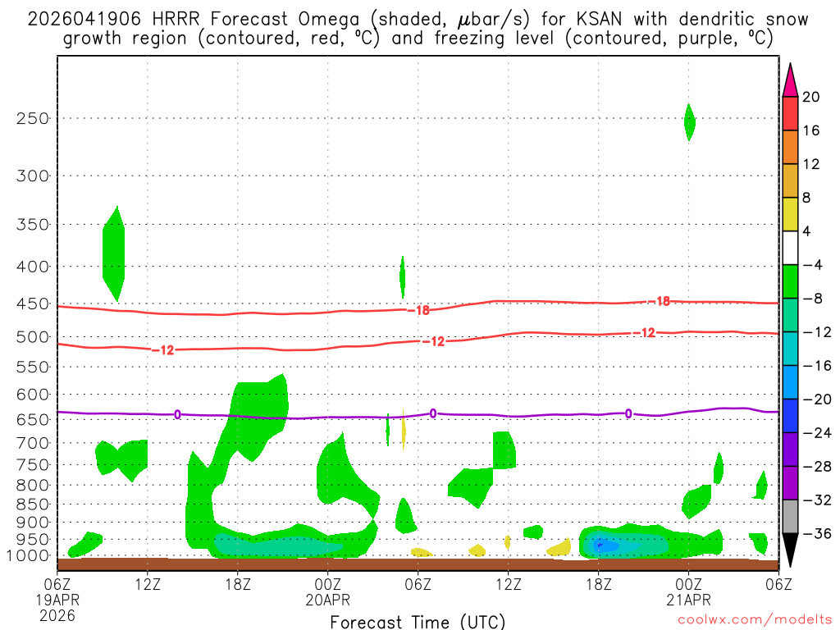Click the 450 pressure level label
Screen dimensions: 840x630
click(x=33, y=304)
